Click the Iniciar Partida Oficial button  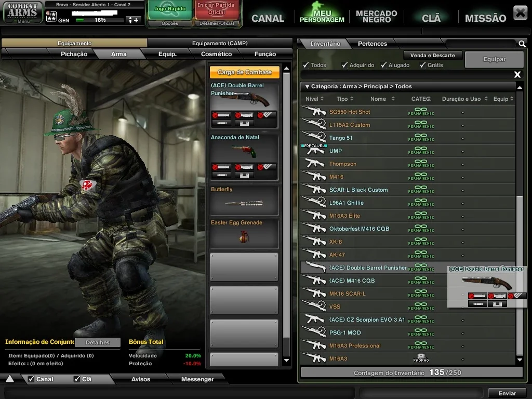coord(216,9)
